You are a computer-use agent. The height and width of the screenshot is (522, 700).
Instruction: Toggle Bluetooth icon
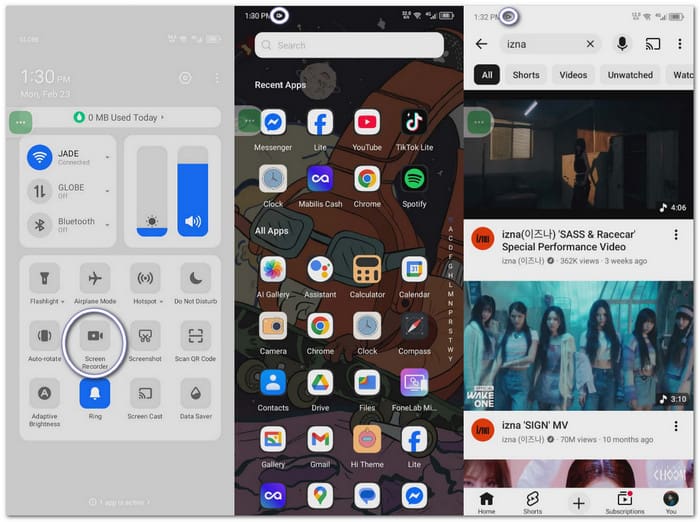coord(40,225)
